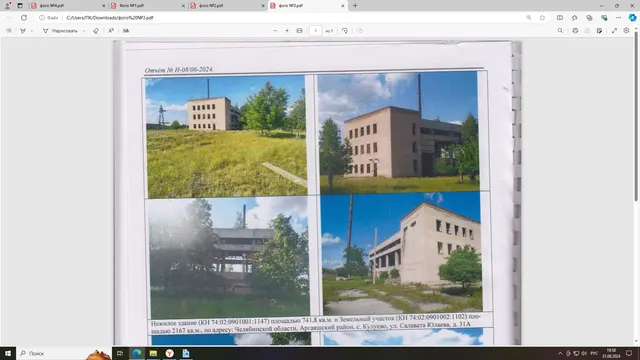The height and width of the screenshot is (360, 640).
Task: Switch to the фото №4.pdf tab
Action: point(67,6)
